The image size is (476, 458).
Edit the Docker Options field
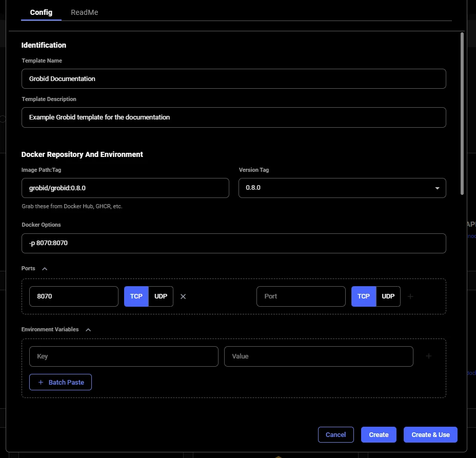pos(233,244)
